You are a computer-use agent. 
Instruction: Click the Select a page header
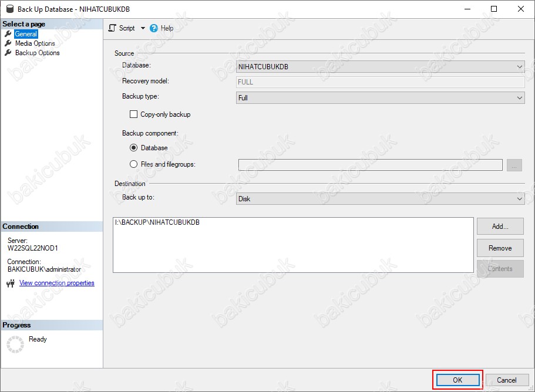click(52, 24)
